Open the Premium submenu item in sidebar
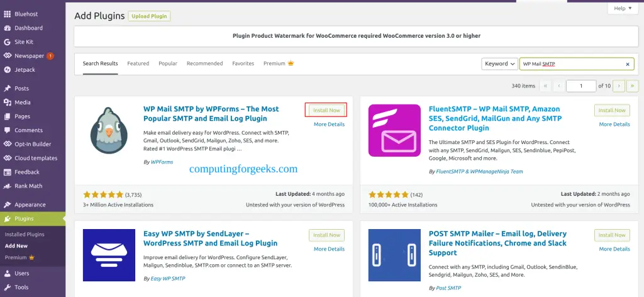Screen dimensions: 644x297 point(19,257)
